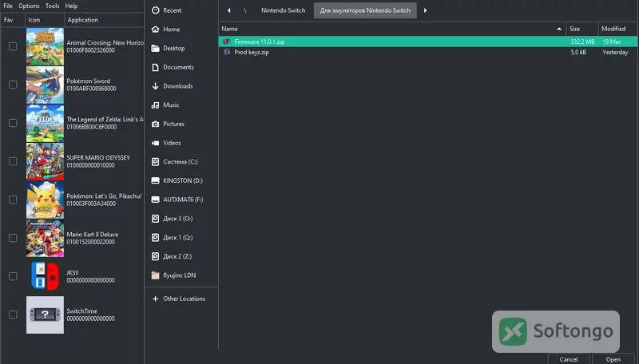This screenshot has height=364, width=639.
Task: Select the Система (C:) drive icon
Action: 155,162
